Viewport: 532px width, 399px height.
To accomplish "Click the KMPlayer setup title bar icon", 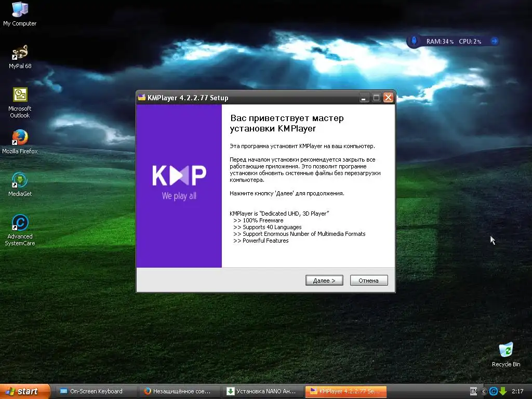I will coord(142,98).
